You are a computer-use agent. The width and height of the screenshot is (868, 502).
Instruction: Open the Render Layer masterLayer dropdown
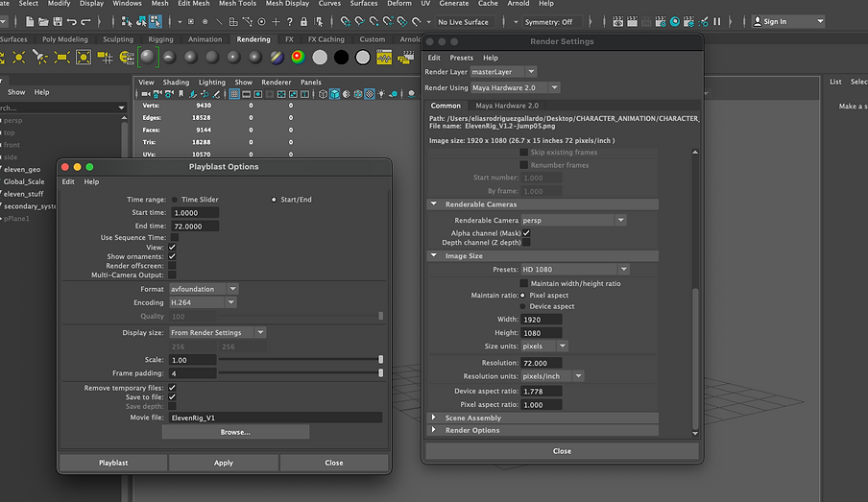503,72
